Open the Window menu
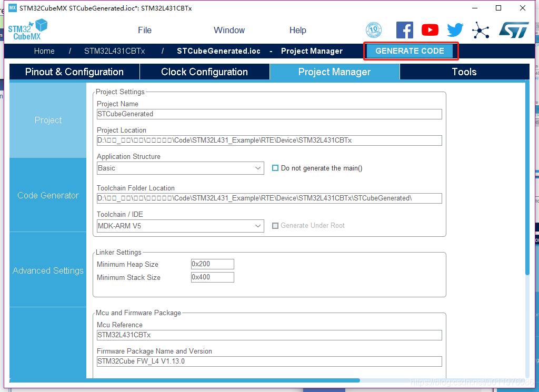This screenshot has width=539, height=392. coord(229,30)
